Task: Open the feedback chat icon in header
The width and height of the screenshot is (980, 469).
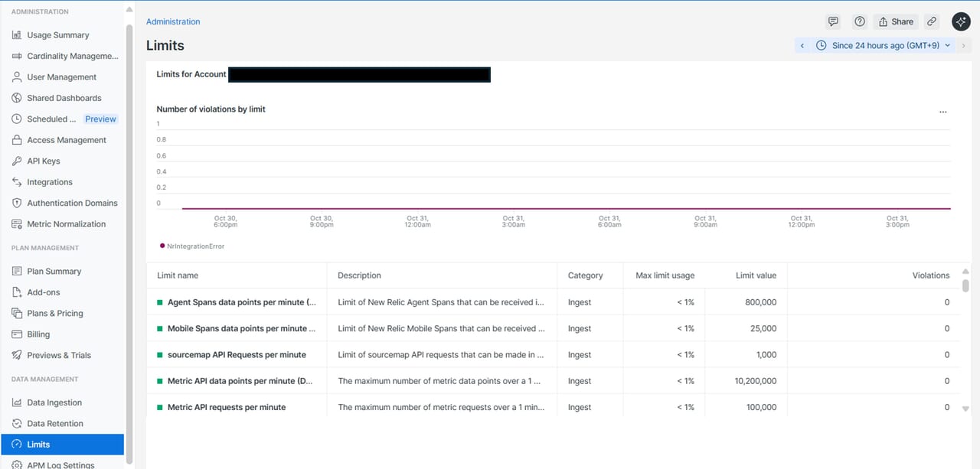Action: [833, 21]
